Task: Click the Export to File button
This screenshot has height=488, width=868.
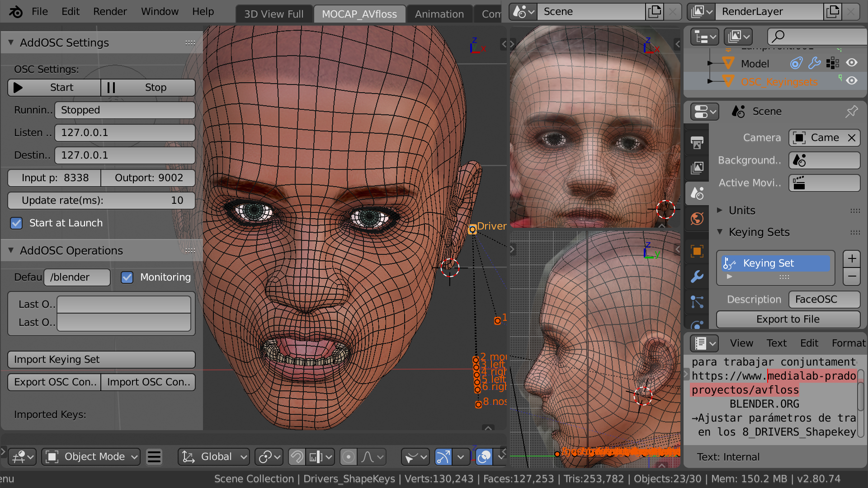Action: click(788, 319)
